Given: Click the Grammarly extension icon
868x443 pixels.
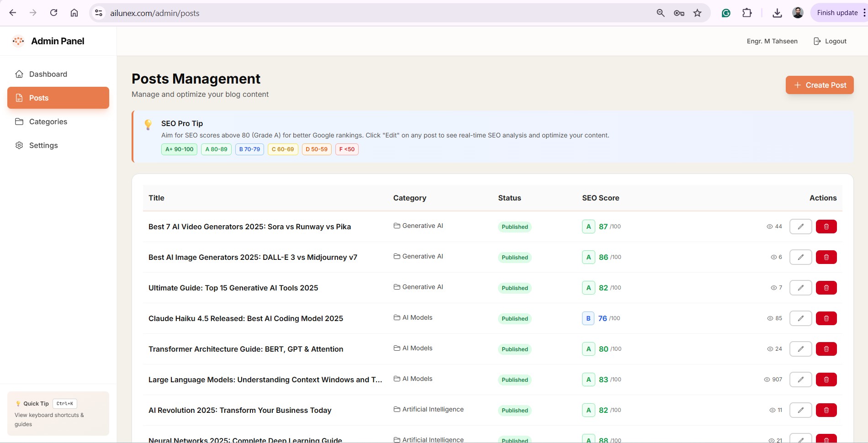Looking at the screenshot, I should point(726,13).
